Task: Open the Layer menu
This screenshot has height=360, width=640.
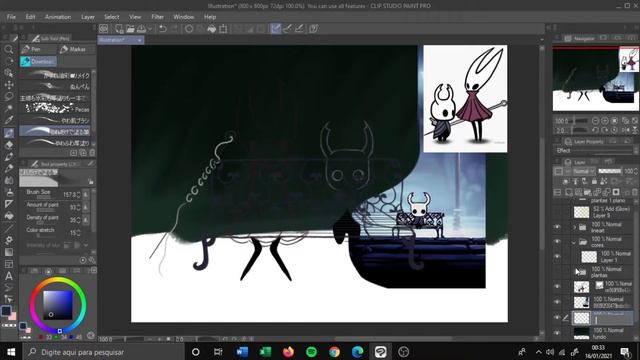Action: click(x=88, y=17)
